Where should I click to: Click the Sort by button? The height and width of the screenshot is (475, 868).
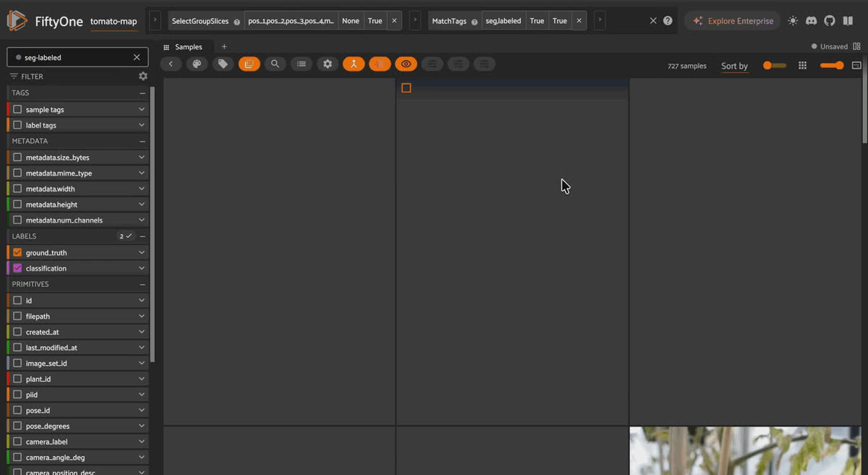[734, 66]
